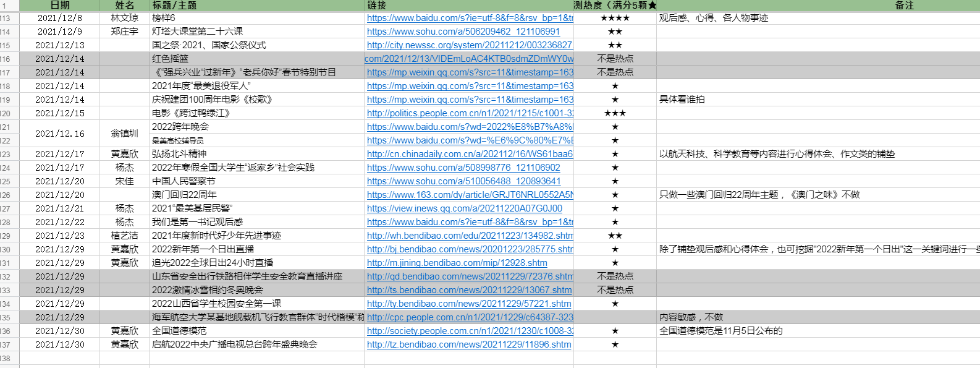Open the 163.com link for 澳门回归22周年
Viewport: 980px width, 368px height.
pos(470,195)
